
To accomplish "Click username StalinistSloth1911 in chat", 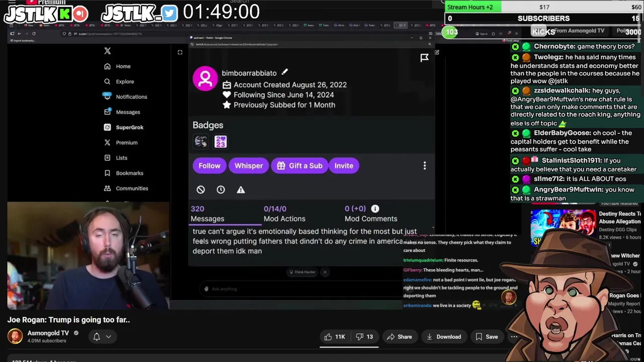I will tap(572, 161).
